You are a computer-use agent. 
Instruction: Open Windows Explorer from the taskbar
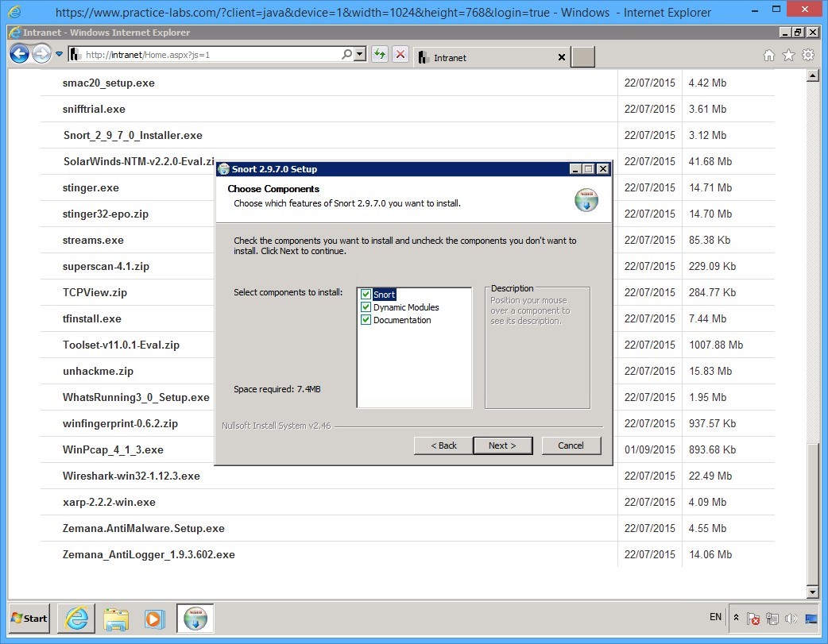tap(116, 619)
